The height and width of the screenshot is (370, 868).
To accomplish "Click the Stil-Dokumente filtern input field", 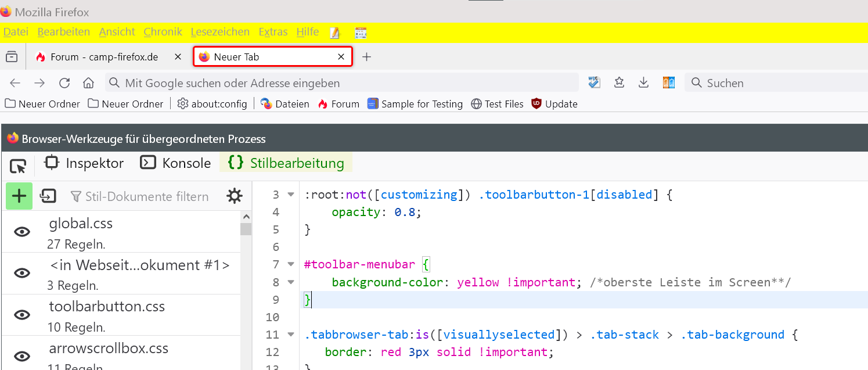I will tap(146, 197).
